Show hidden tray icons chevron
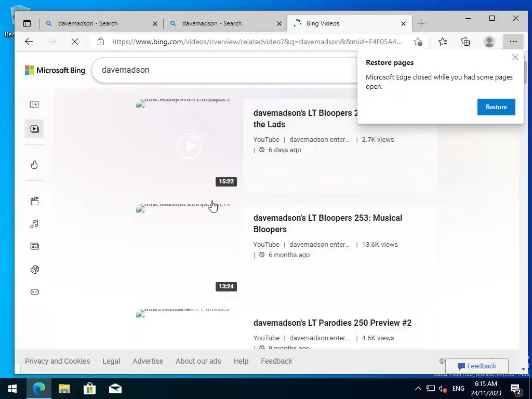The width and height of the screenshot is (532, 399). pos(418,389)
